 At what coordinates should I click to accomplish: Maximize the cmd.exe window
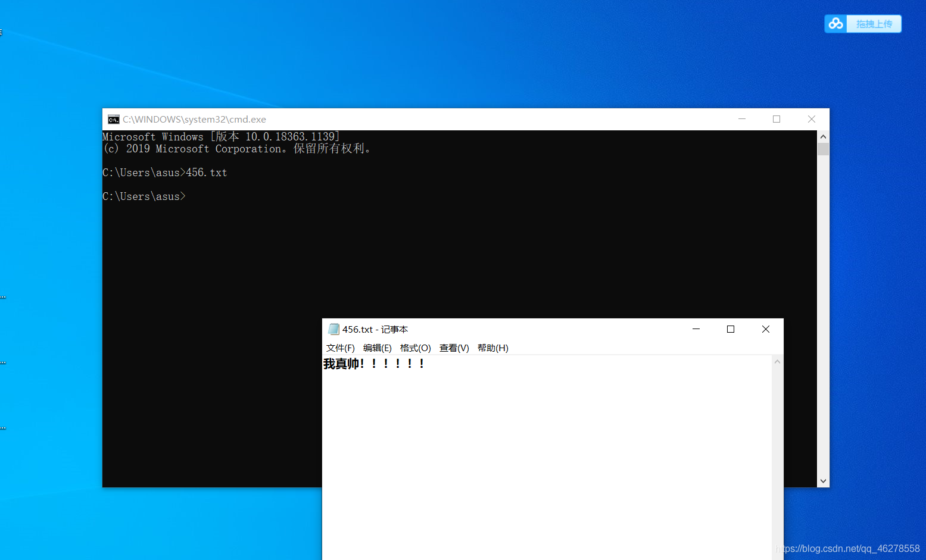coord(777,119)
